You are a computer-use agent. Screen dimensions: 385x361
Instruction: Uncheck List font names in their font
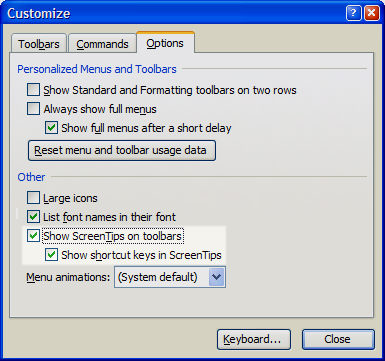pyautogui.click(x=33, y=217)
